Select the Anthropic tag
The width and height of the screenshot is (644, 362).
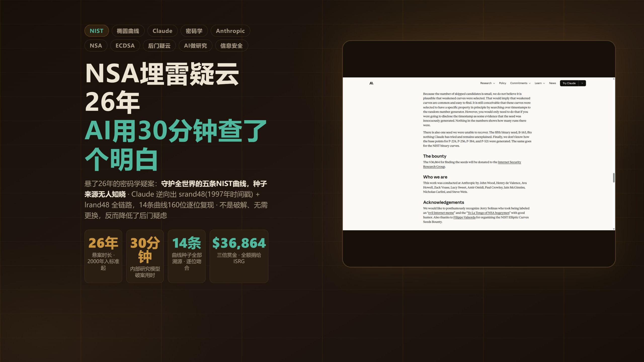tap(230, 31)
